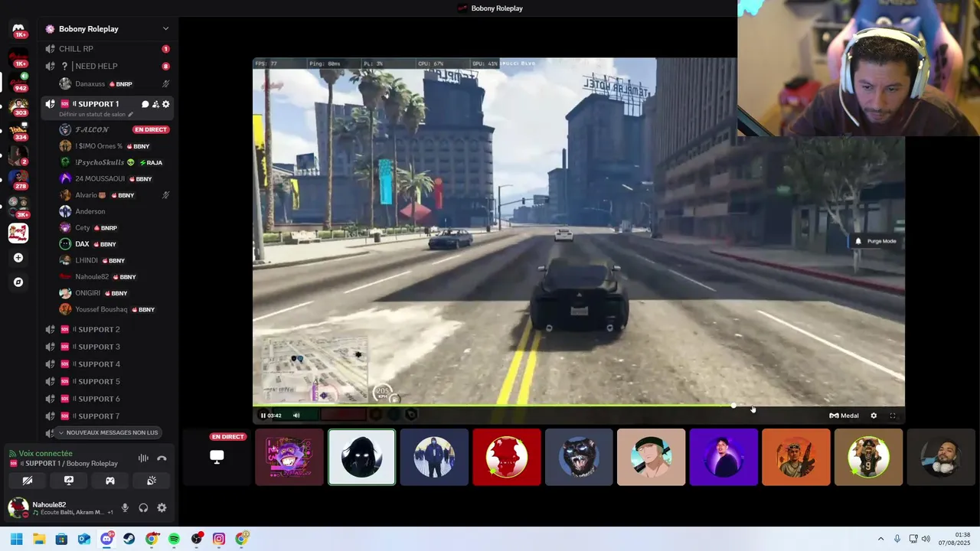The height and width of the screenshot is (551, 980).
Task: Open Instagram from taskbar
Action: click(x=219, y=539)
